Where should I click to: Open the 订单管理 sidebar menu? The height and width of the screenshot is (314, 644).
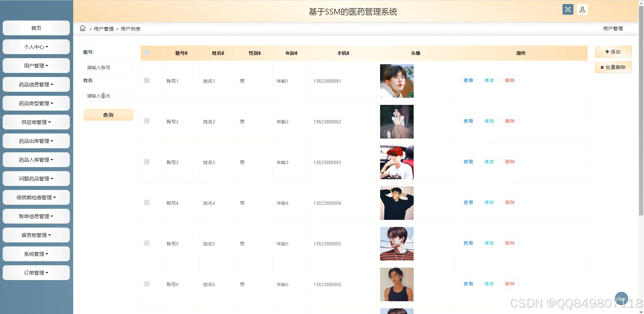[x=36, y=273]
